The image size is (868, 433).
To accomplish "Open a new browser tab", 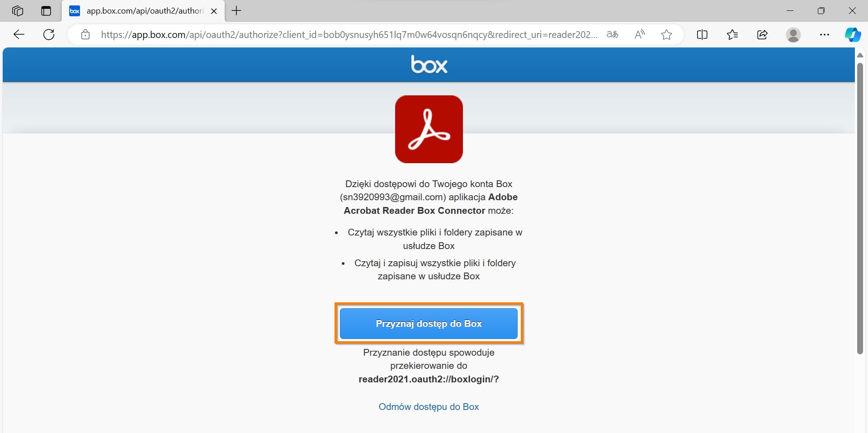I will click(x=236, y=11).
